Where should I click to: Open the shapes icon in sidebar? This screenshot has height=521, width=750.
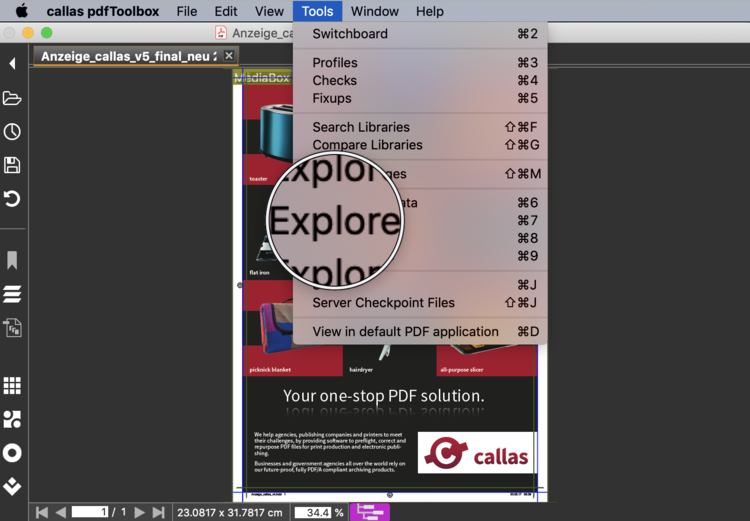(x=12, y=419)
